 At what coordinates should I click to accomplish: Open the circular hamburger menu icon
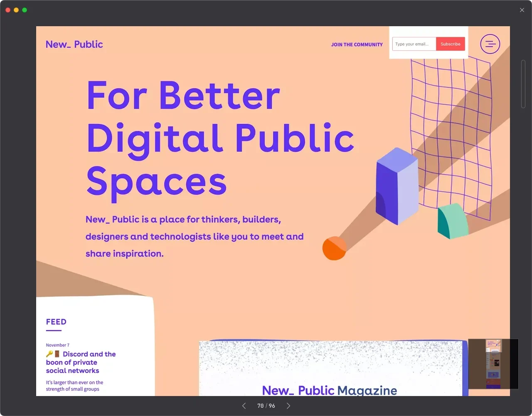pos(490,44)
